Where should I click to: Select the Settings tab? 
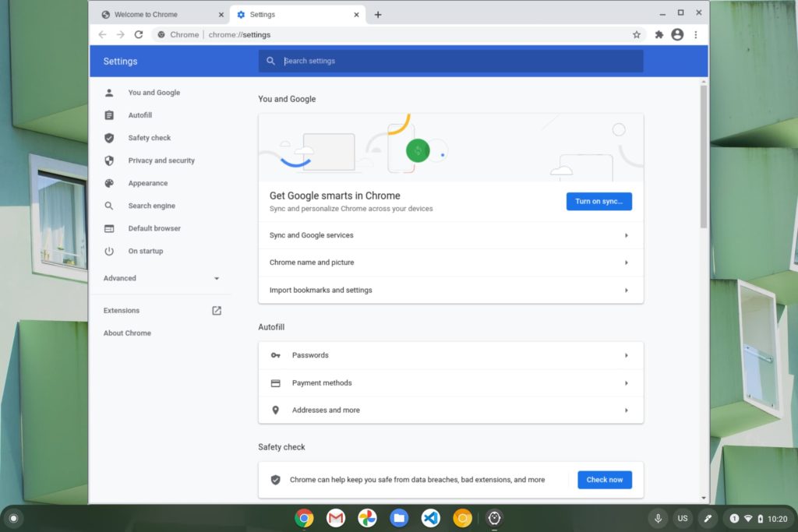click(298, 15)
